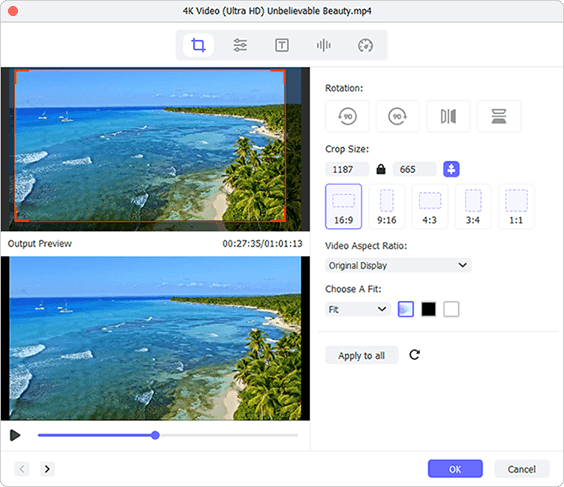Pick the black background fill swatch

[428, 309]
